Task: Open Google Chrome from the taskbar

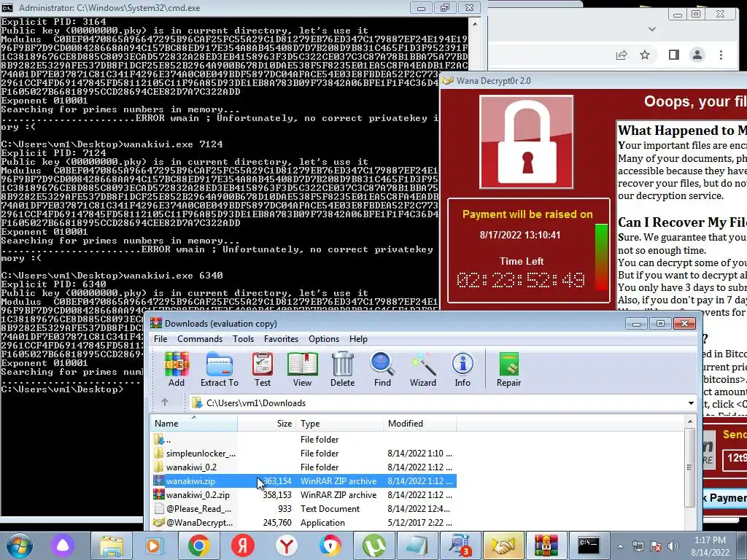Action: (x=198, y=545)
